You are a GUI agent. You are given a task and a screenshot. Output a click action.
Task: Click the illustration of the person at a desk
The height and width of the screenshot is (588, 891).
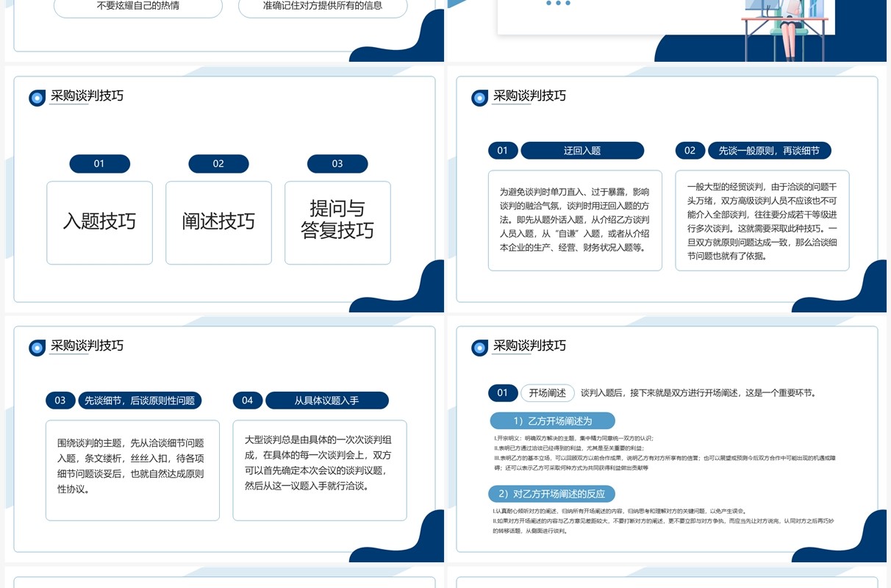(784, 29)
